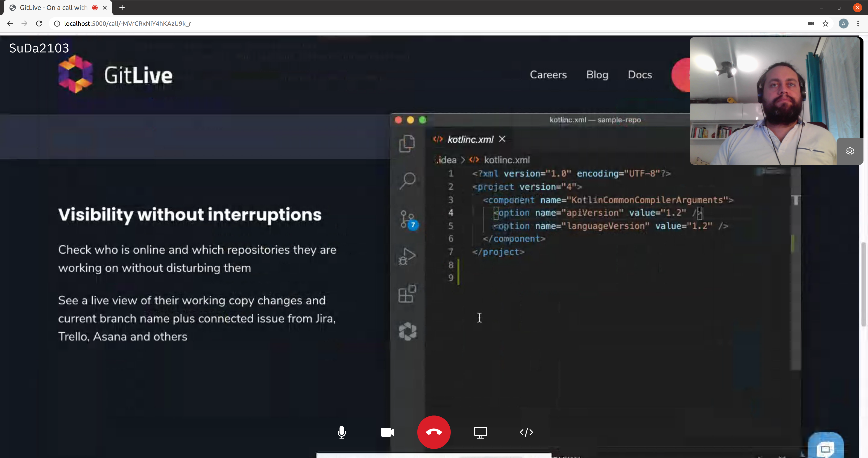Click the Run and Debug icon in the editor
Screen dimensions: 868x458
point(407,257)
